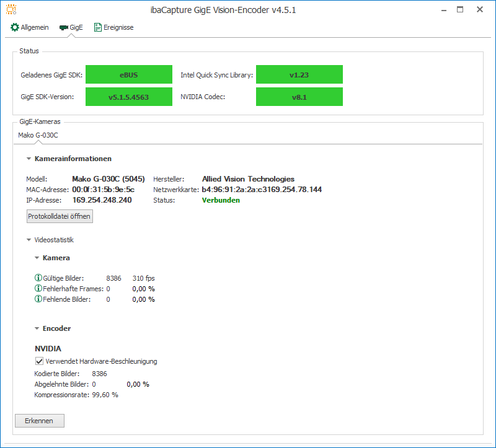Close the ibaCapture window
The width and height of the screenshot is (496, 448).
(479, 9)
